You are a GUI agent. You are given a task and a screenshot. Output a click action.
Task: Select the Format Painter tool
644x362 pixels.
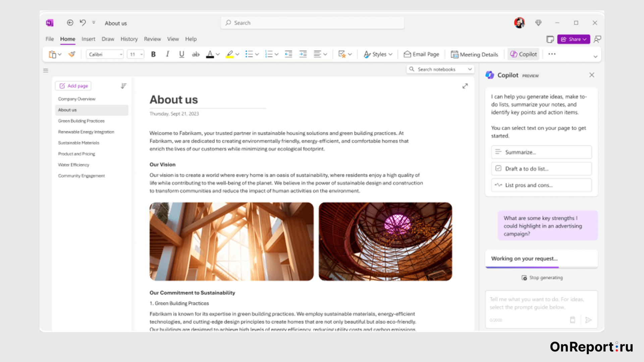(72, 54)
